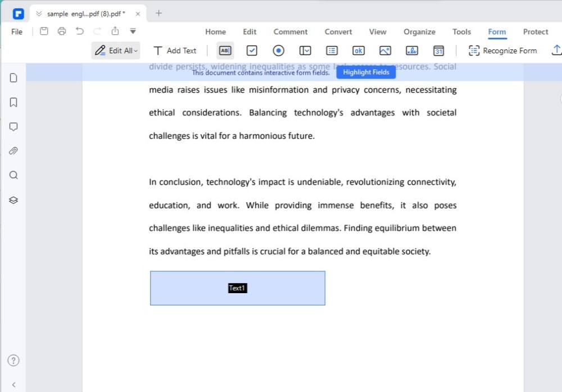Switch to the Tools tab

click(461, 31)
